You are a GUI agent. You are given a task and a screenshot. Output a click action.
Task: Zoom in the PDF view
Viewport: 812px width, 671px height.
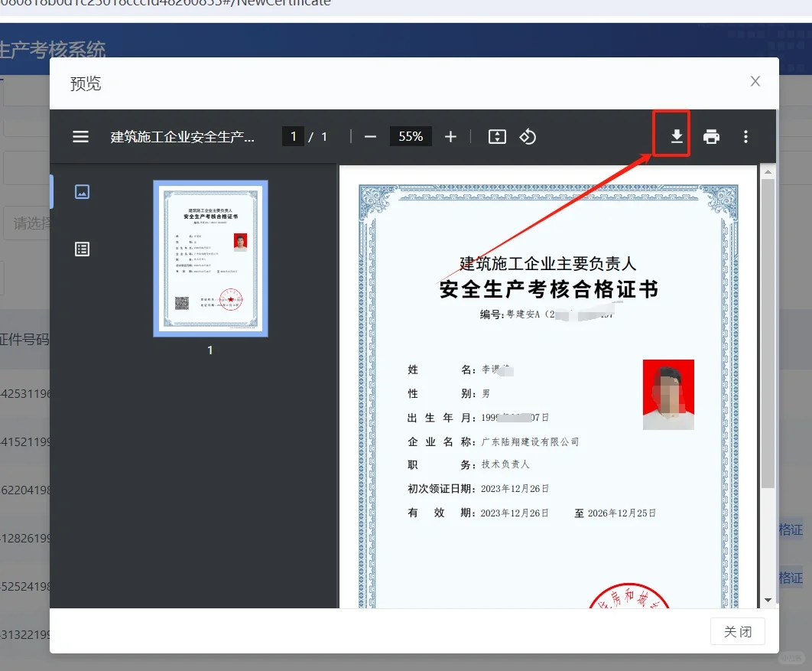450,137
